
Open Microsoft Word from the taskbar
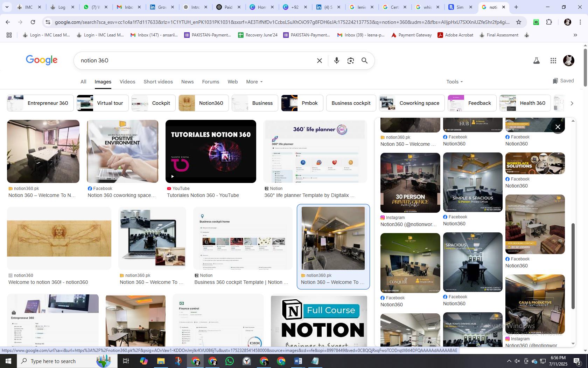point(298,361)
